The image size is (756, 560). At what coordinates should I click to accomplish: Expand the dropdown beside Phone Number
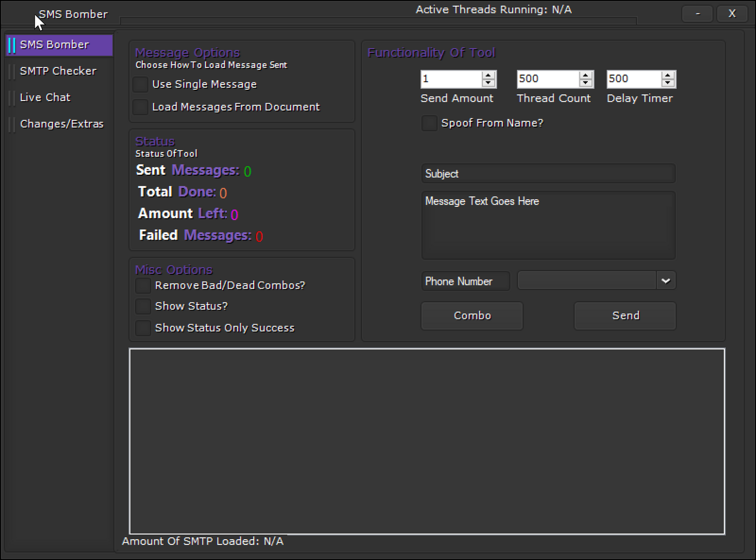pyautogui.click(x=665, y=281)
